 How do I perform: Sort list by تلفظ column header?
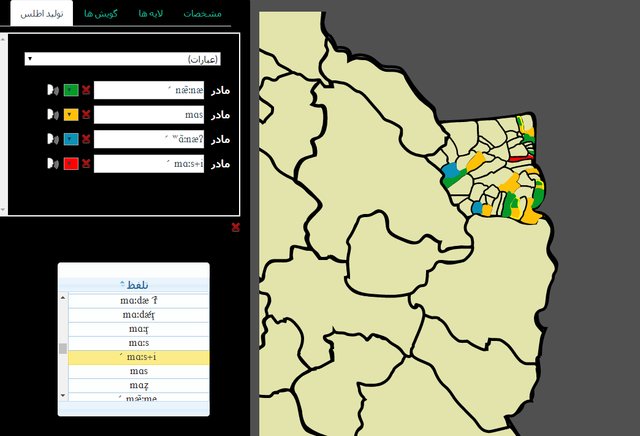click(x=135, y=285)
